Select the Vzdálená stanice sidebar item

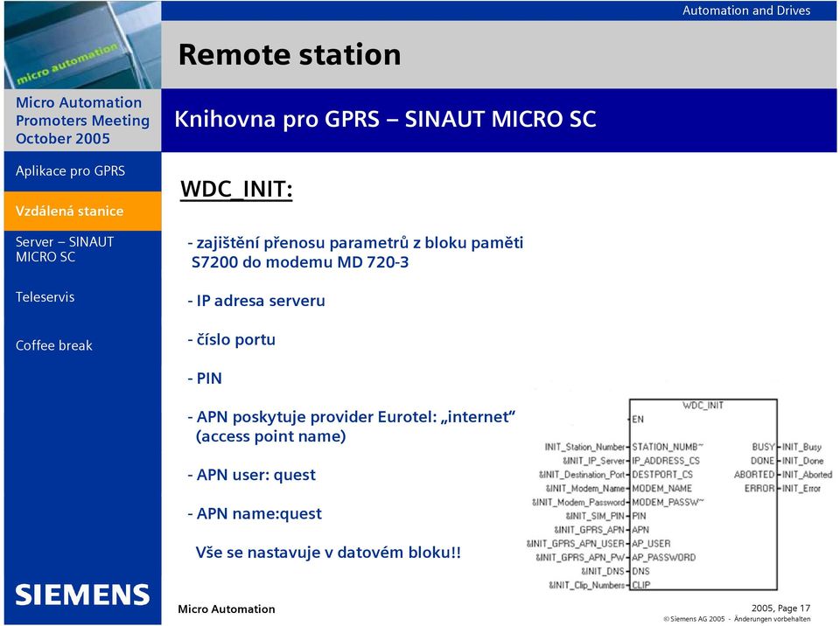[x=82, y=211]
